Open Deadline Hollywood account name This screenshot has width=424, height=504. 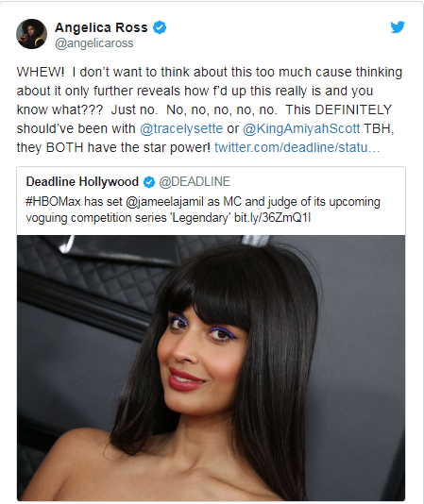click(82, 181)
